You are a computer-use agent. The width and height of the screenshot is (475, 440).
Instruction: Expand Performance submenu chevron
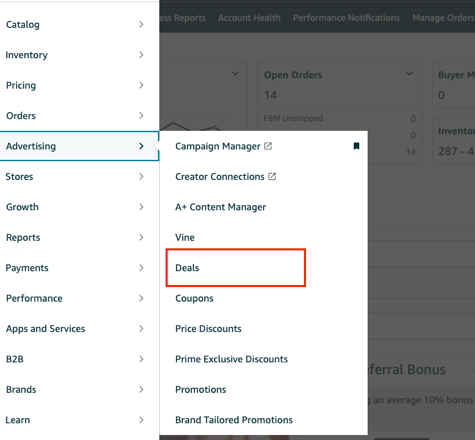[141, 298]
